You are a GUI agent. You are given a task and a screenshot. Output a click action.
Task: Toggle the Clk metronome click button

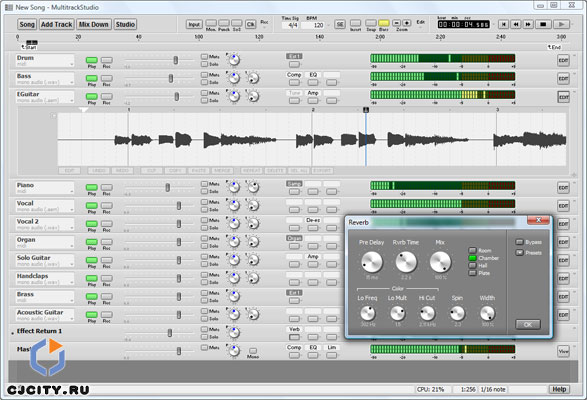pyautogui.click(x=250, y=24)
